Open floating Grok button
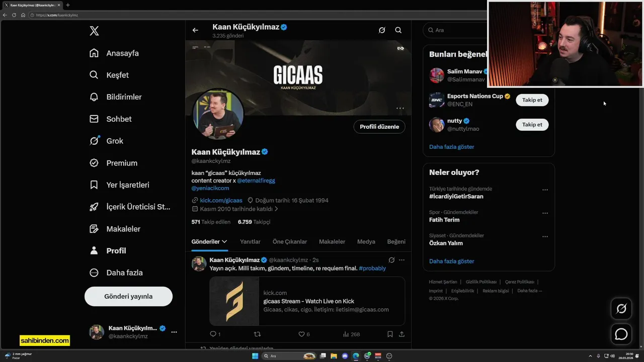This screenshot has height=362, width=644. click(621, 309)
